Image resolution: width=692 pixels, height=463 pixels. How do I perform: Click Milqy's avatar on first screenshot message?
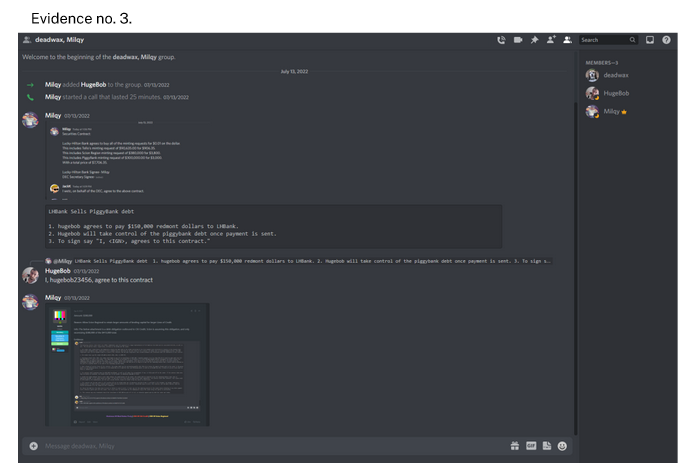click(x=30, y=120)
